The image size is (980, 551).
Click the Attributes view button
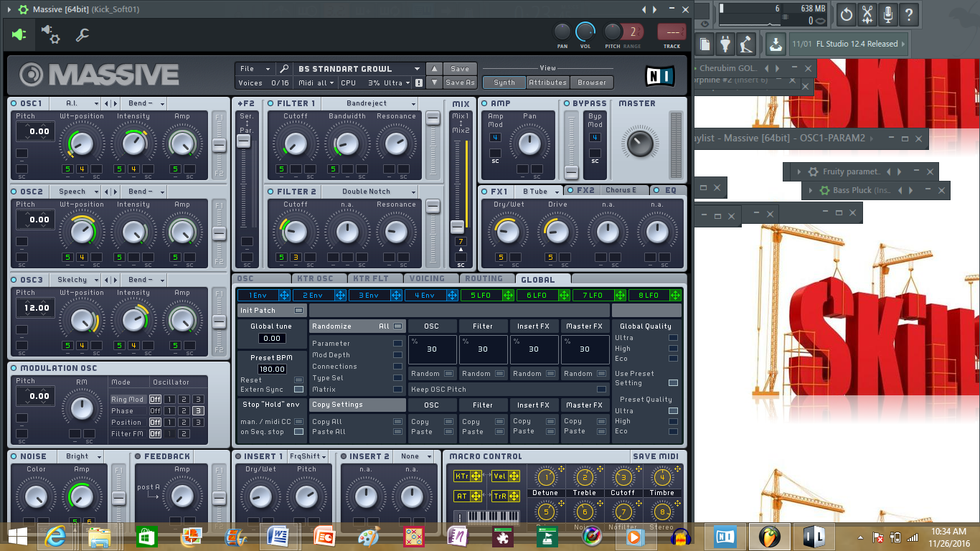[x=548, y=83]
